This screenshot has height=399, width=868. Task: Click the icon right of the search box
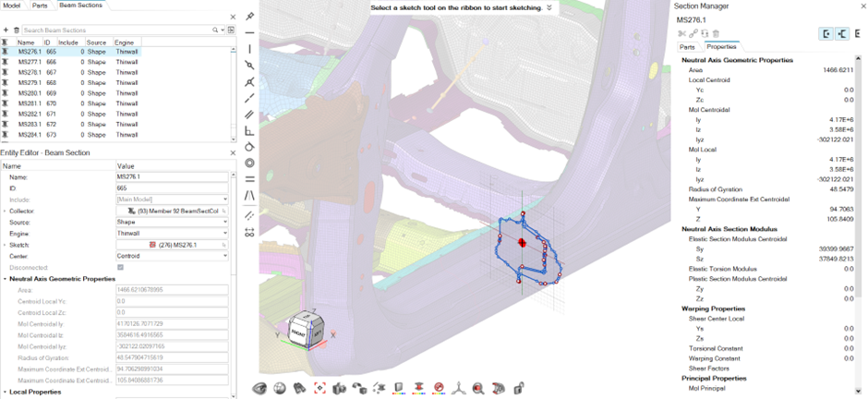pyautogui.click(x=231, y=30)
